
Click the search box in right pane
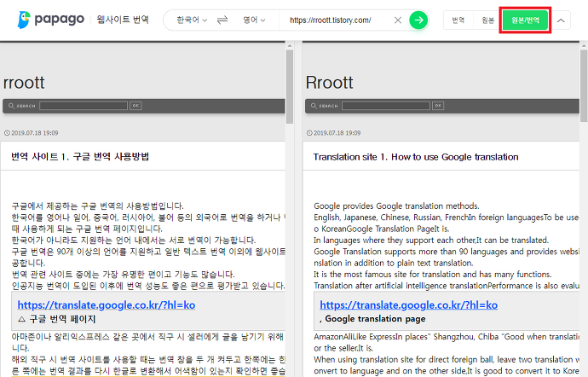(386, 106)
